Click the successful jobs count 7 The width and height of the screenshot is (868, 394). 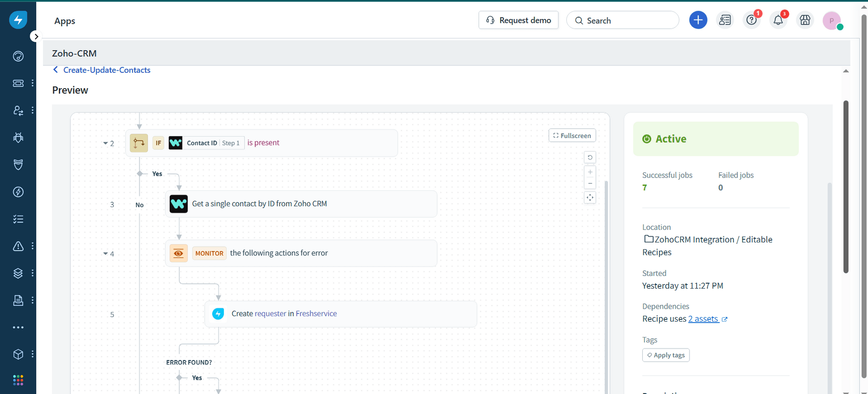[645, 188]
